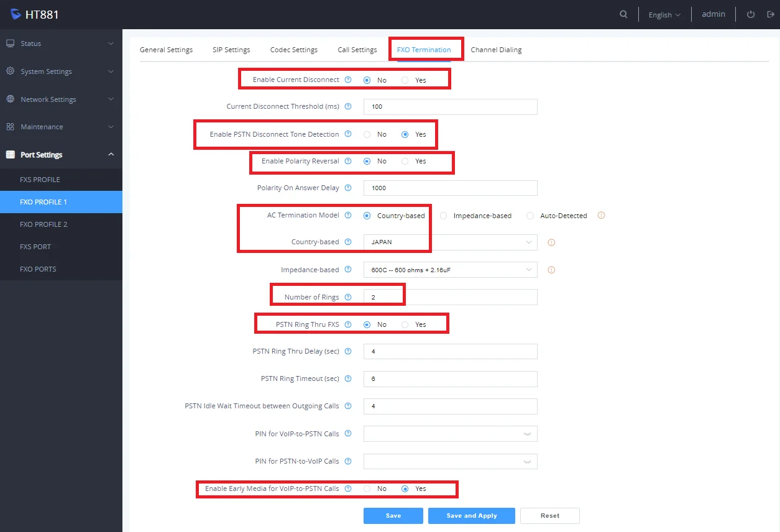Click the Save and Apply button
This screenshot has height=532, width=780.
point(472,516)
